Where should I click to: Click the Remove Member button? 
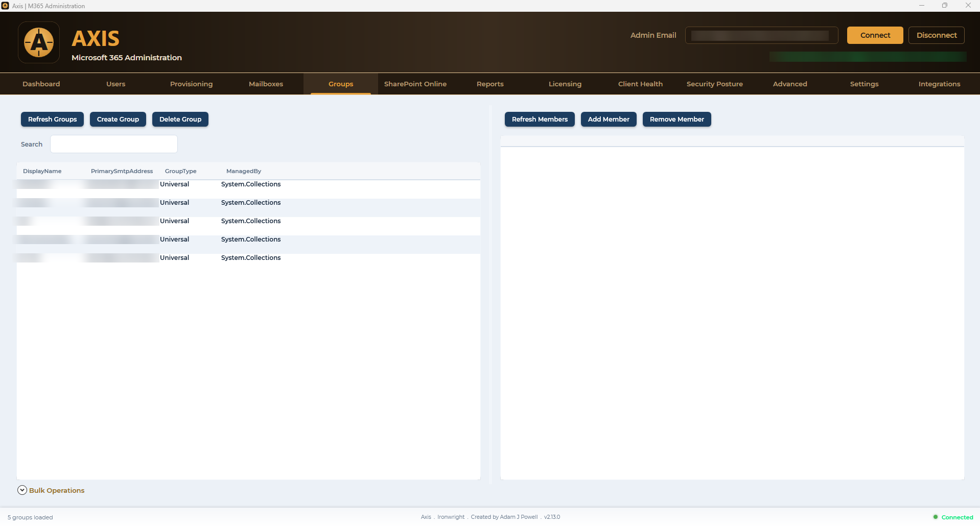click(x=677, y=119)
